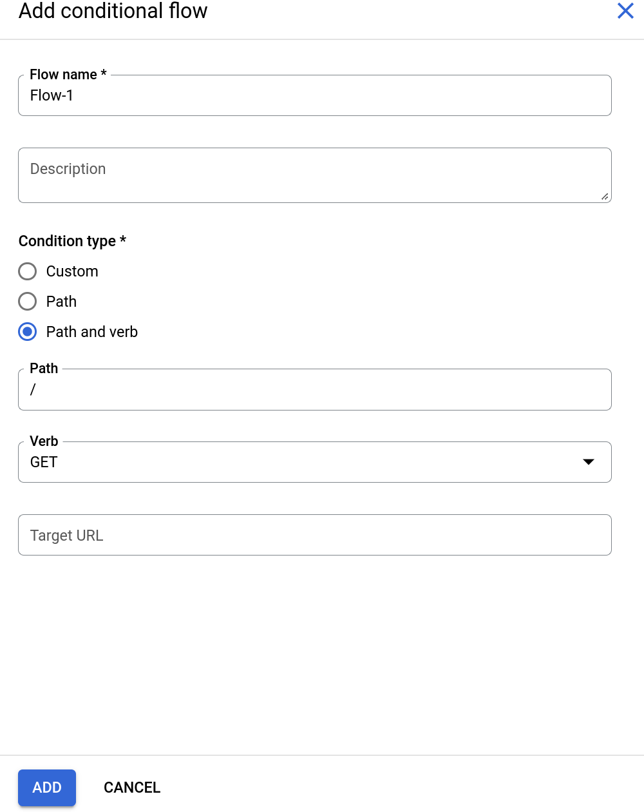Select the Flow-1 text in Flow name
The image size is (644, 812).
(52, 95)
